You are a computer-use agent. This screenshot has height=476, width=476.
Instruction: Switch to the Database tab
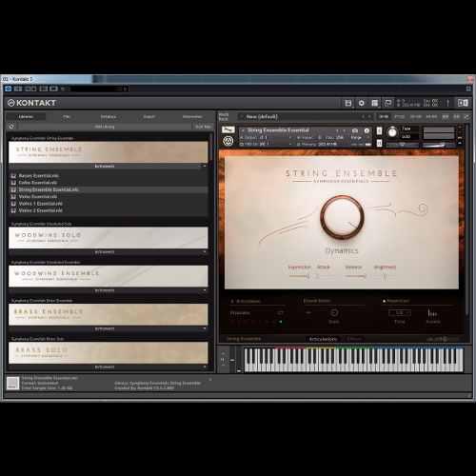[x=109, y=117]
